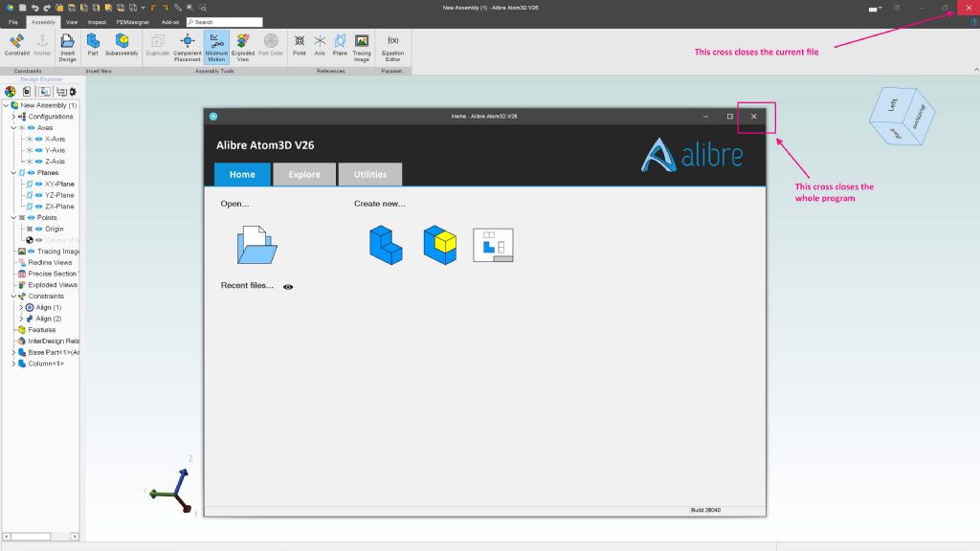Click in the ribbon Search field

point(224,22)
